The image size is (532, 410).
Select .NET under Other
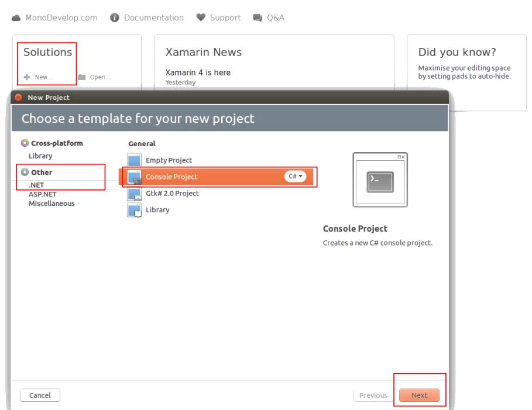pos(36,185)
